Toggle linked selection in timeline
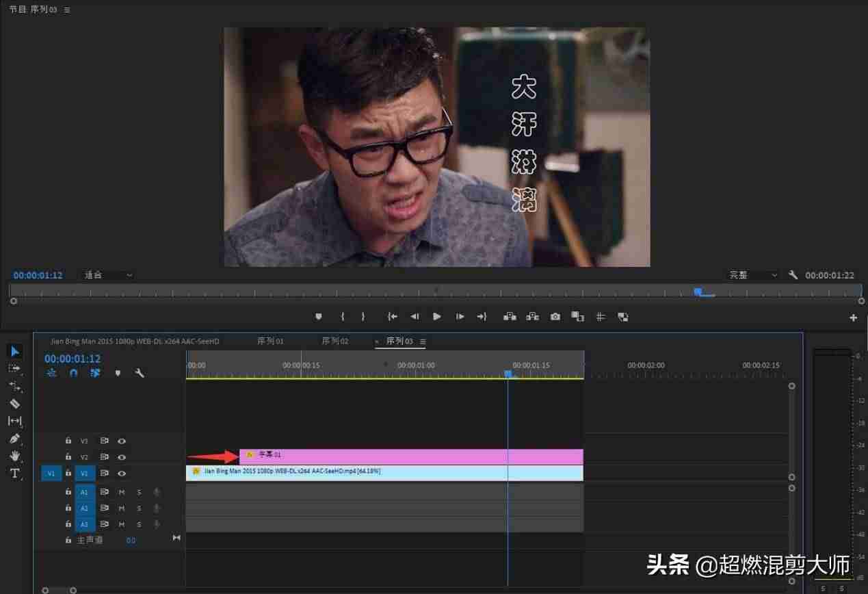 pos(95,373)
